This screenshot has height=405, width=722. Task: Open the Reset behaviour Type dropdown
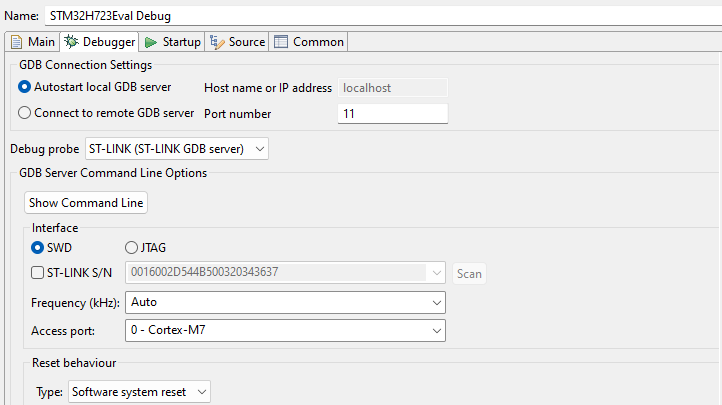140,392
